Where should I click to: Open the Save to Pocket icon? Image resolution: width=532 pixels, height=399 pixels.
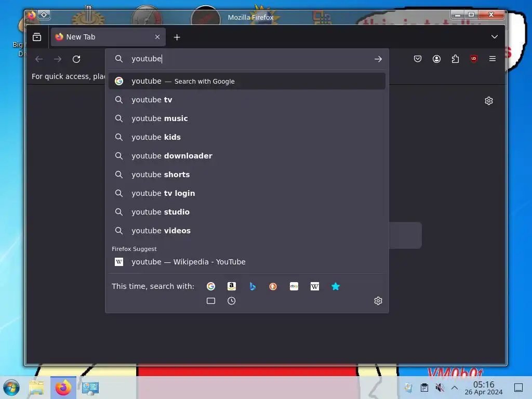(x=418, y=59)
